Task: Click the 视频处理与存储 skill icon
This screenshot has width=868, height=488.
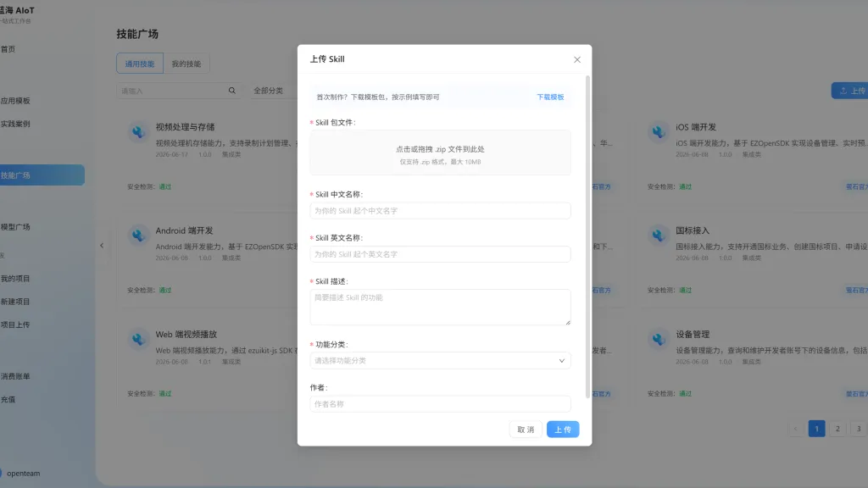Action: (x=138, y=132)
